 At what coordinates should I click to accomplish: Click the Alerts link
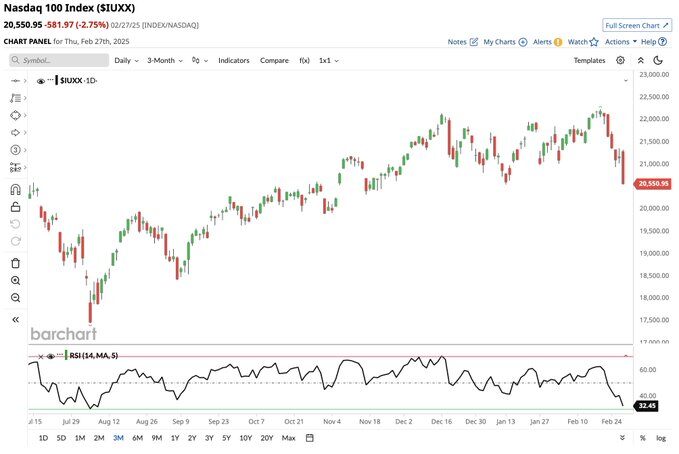click(x=542, y=42)
